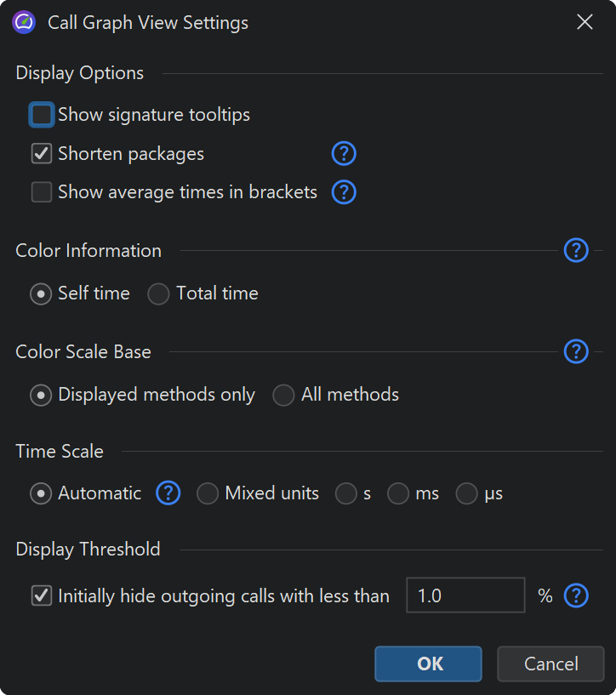Screen dimensions: 616x695
Task: Open help for Shorten packages option
Action: (343, 154)
